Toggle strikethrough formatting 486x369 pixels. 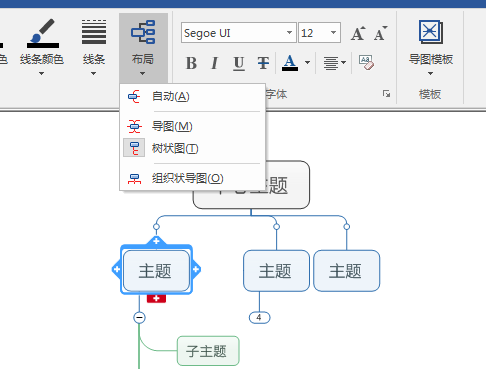(x=263, y=63)
